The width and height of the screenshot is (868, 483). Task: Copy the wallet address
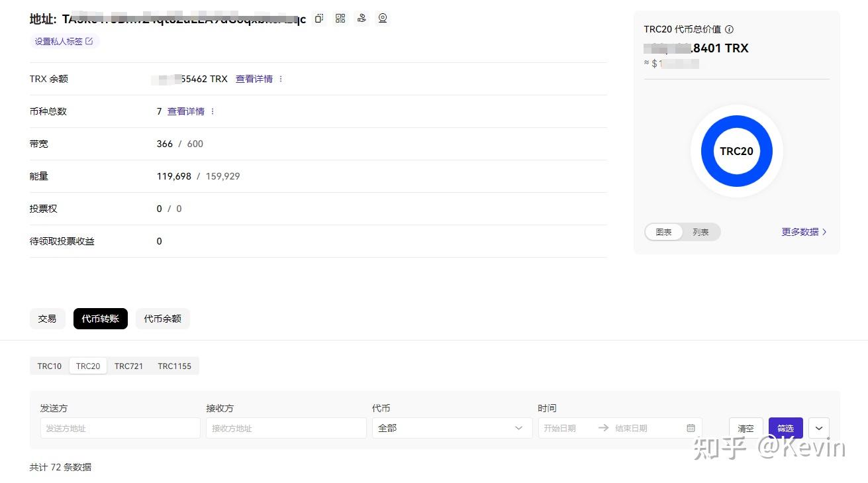point(318,18)
